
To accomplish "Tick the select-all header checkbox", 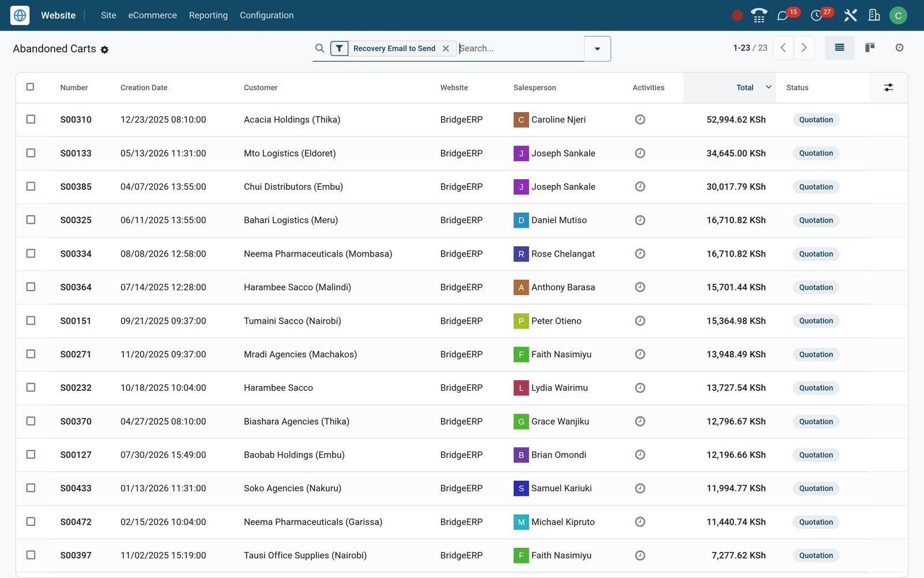I will click(x=31, y=87).
